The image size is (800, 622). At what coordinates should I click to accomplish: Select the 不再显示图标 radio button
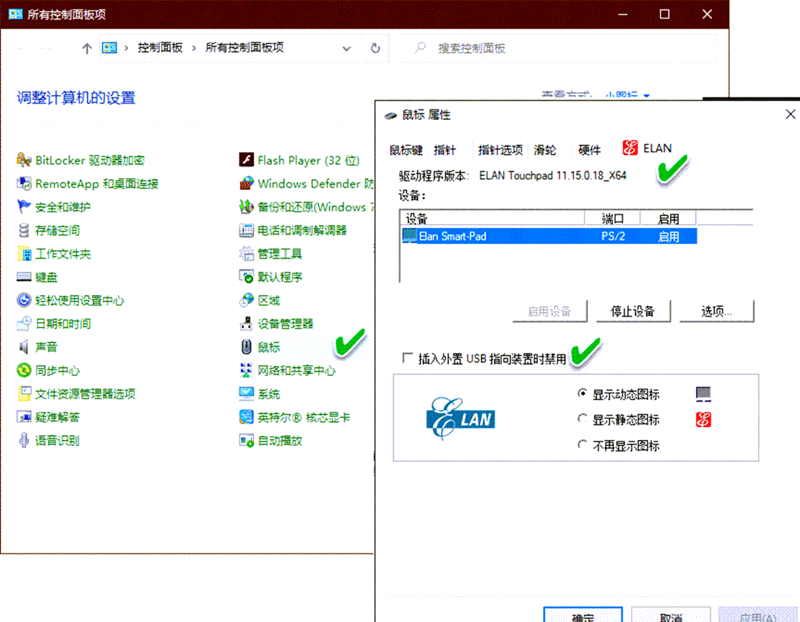point(583,445)
